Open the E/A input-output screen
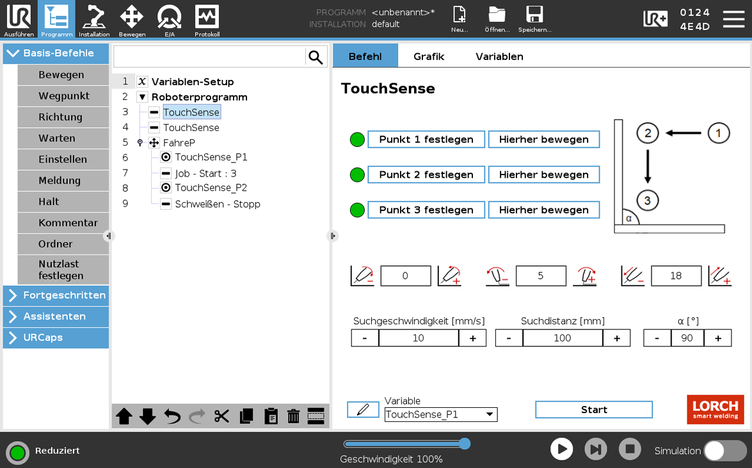The height and width of the screenshot is (468, 752). pos(169,19)
